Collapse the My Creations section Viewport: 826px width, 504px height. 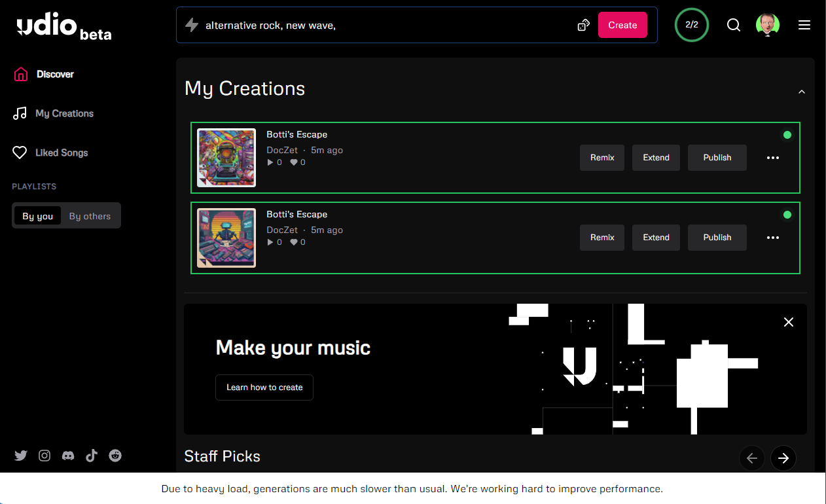click(802, 92)
